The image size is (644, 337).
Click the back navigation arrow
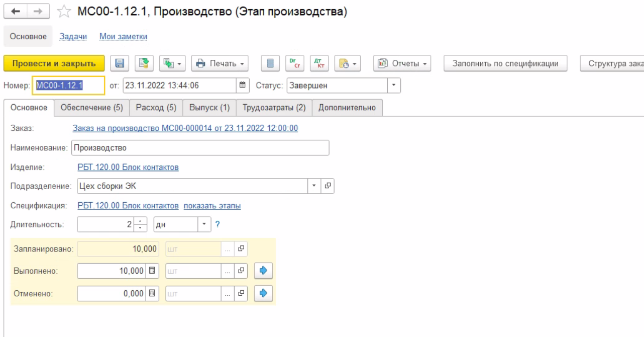click(x=17, y=12)
